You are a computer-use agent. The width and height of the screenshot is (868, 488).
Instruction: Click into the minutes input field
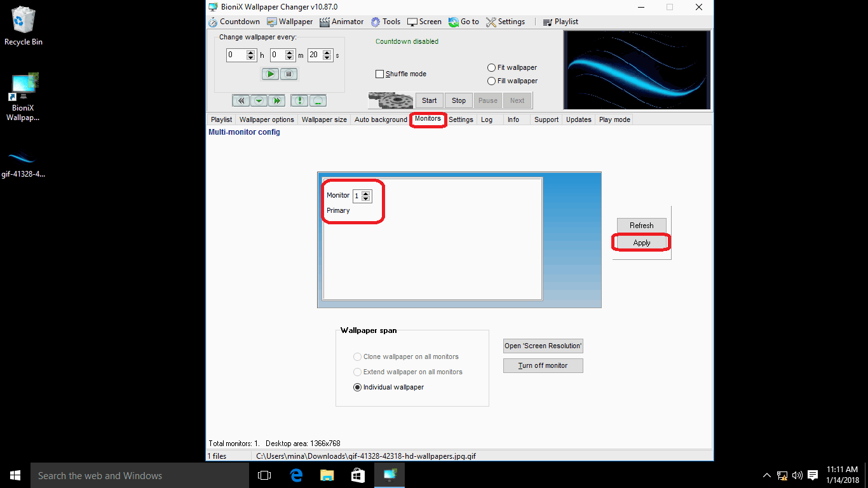(x=278, y=55)
